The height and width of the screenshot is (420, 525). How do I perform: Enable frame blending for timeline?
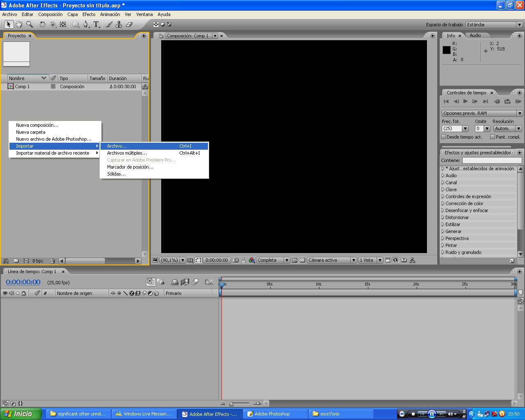(185, 282)
